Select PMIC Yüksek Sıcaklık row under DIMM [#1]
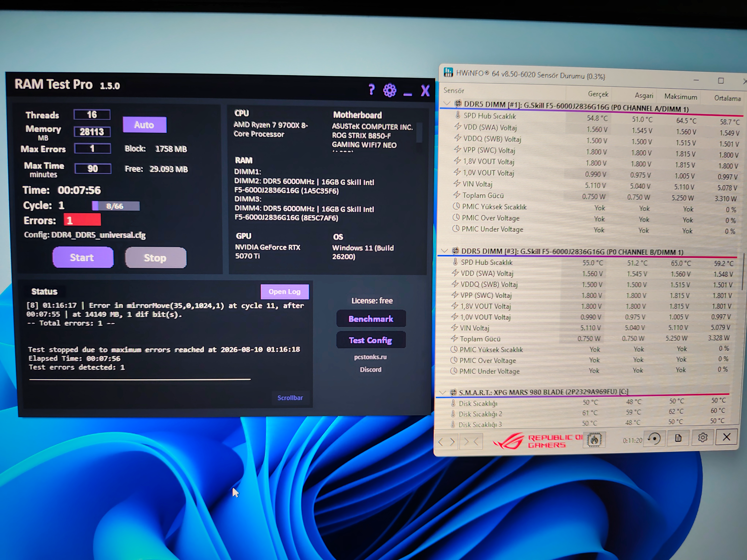747x560 pixels. (594, 208)
